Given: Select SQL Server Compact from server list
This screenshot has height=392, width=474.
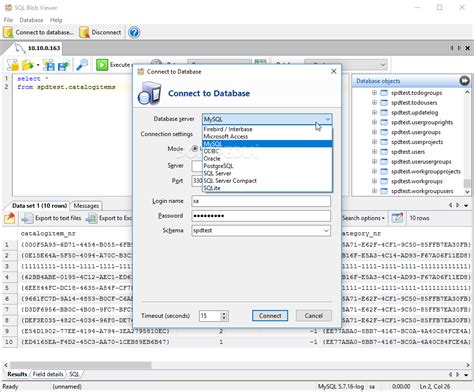Looking at the screenshot, I should point(267,181).
